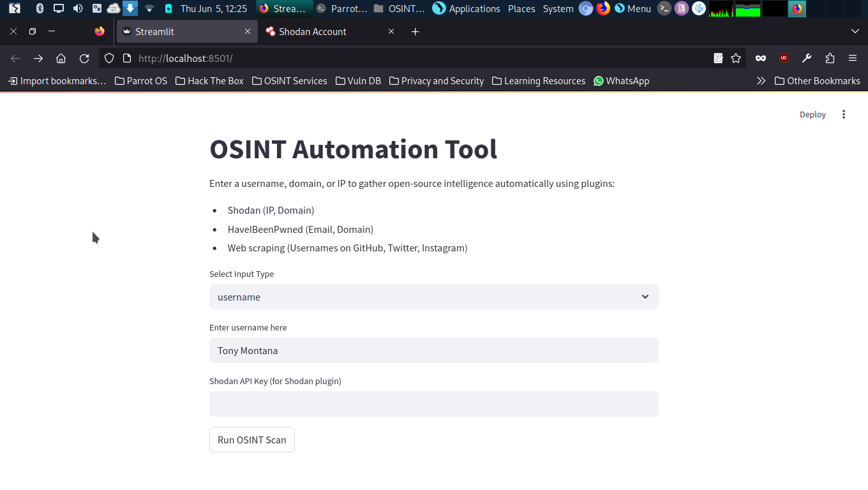The image size is (868, 490).
Task: Select the Firefox workspace switcher thumbnail
Action: 797,8
